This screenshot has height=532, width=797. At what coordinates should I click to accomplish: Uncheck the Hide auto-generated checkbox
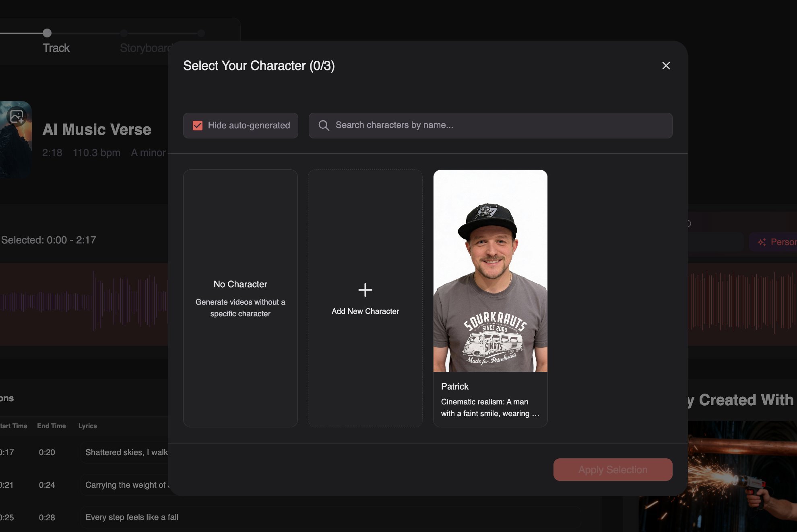click(197, 125)
